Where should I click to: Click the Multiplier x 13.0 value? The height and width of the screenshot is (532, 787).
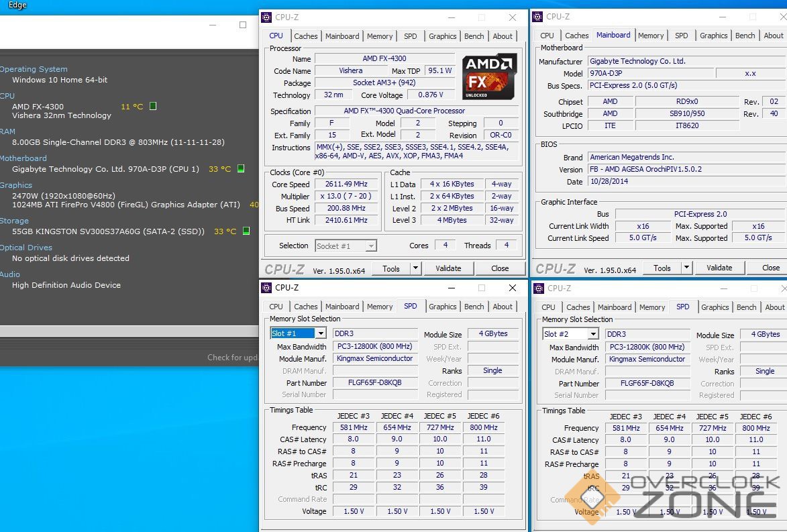[346, 197]
